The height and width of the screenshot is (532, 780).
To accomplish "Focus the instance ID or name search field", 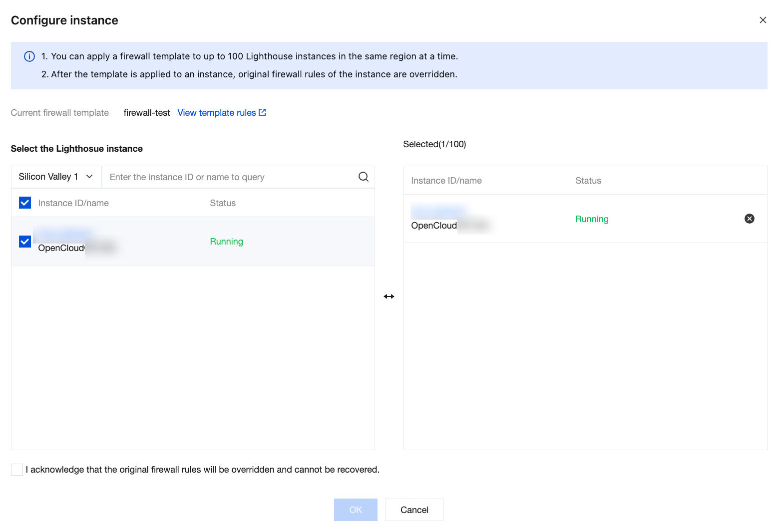I will (230, 177).
